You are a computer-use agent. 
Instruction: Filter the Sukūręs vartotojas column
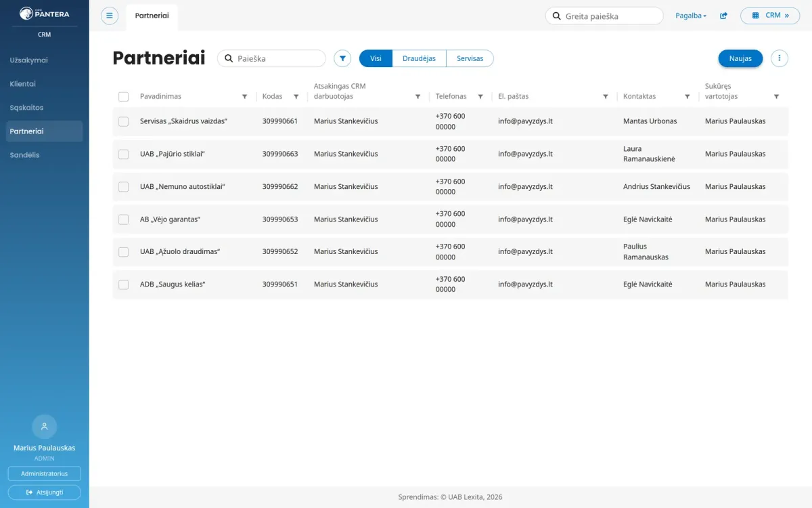pos(776,97)
